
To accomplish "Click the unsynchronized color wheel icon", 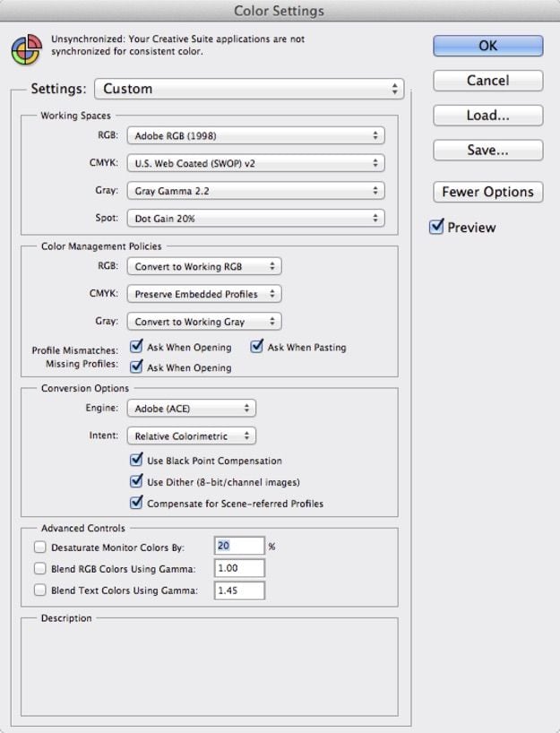I will [26, 50].
